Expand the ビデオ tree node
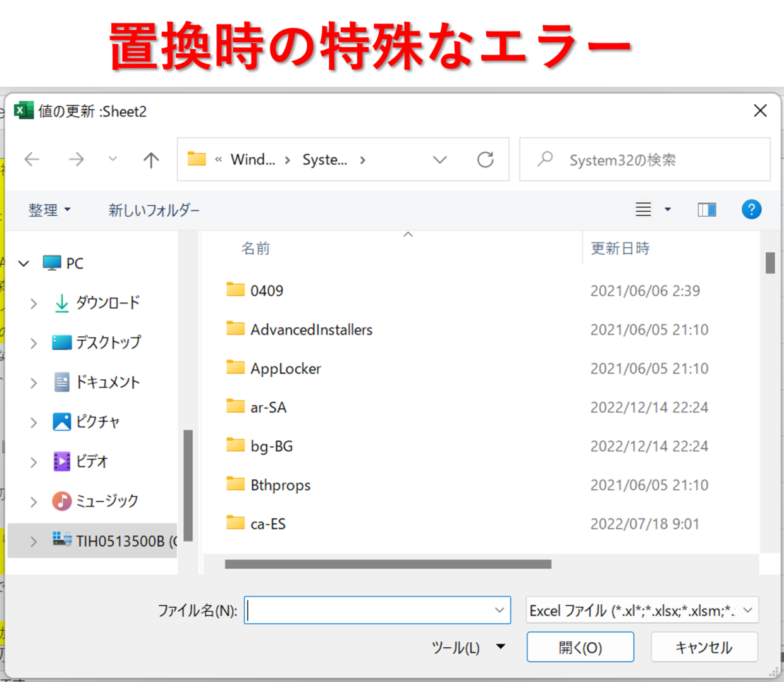The height and width of the screenshot is (682, 784). click(x=34, y=463)
